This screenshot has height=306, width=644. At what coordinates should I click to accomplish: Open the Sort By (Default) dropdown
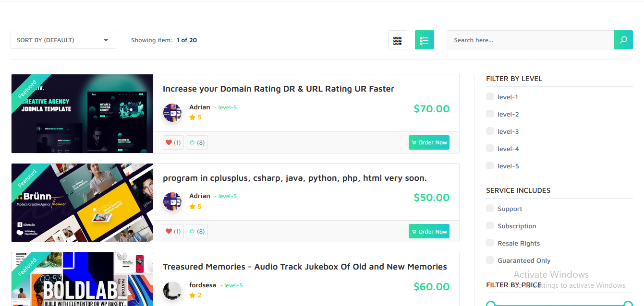(x=63, y=40)
